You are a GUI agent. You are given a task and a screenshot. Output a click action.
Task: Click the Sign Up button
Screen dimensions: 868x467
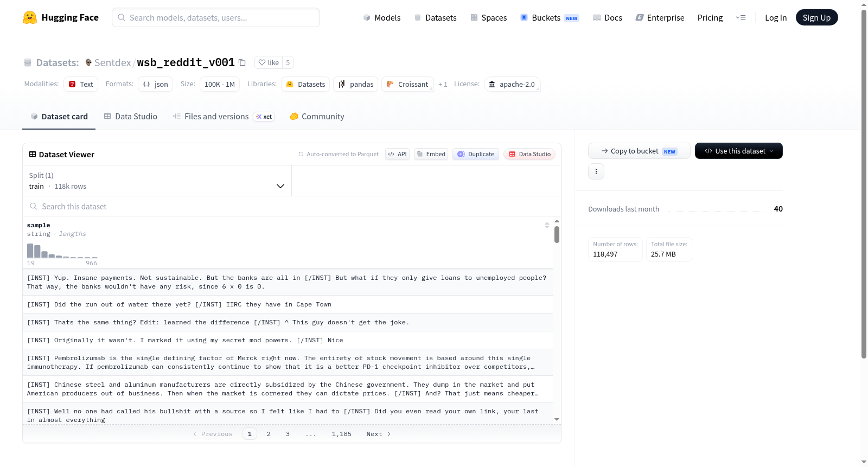816,17
